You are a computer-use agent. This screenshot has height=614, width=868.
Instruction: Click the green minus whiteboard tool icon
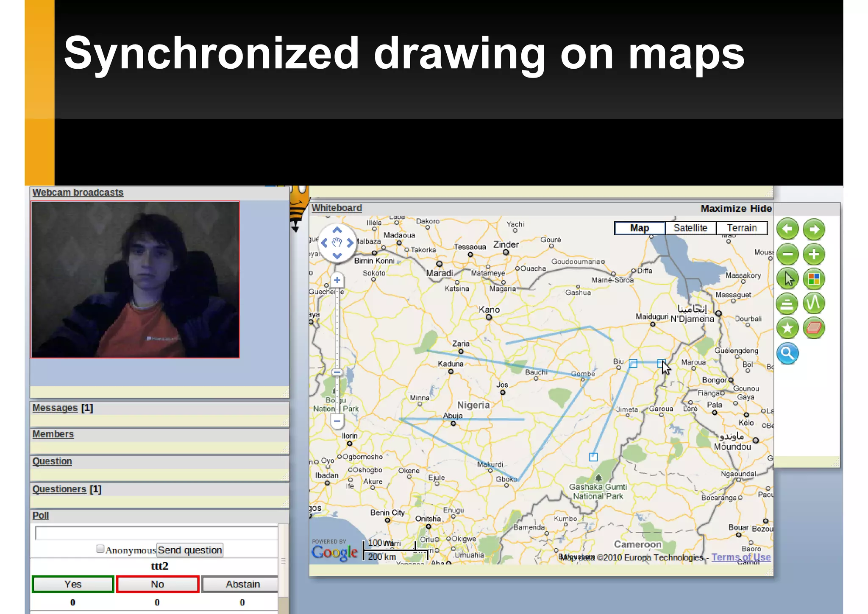787,254
